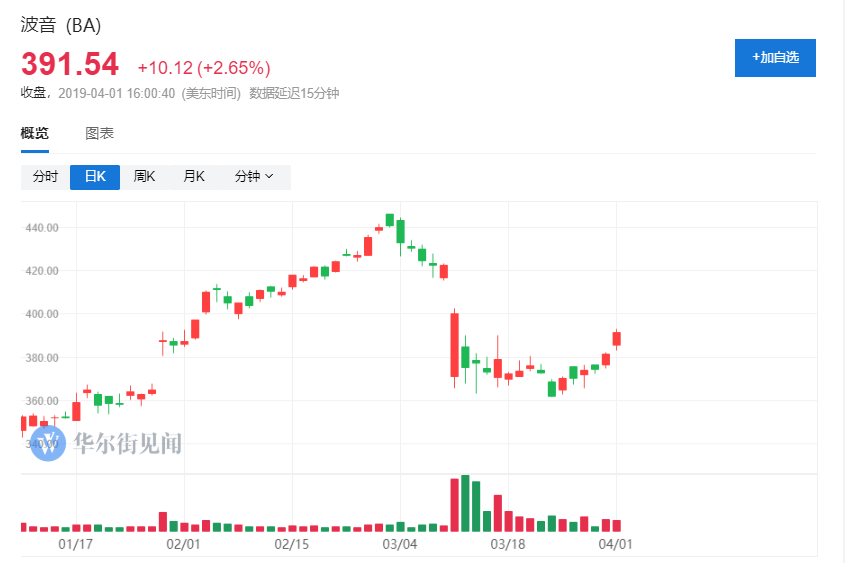This screenshot has width=845, height=563.
Task: Click the 华尔街见闻 watermark logo icon
Action: click(47, 441)
